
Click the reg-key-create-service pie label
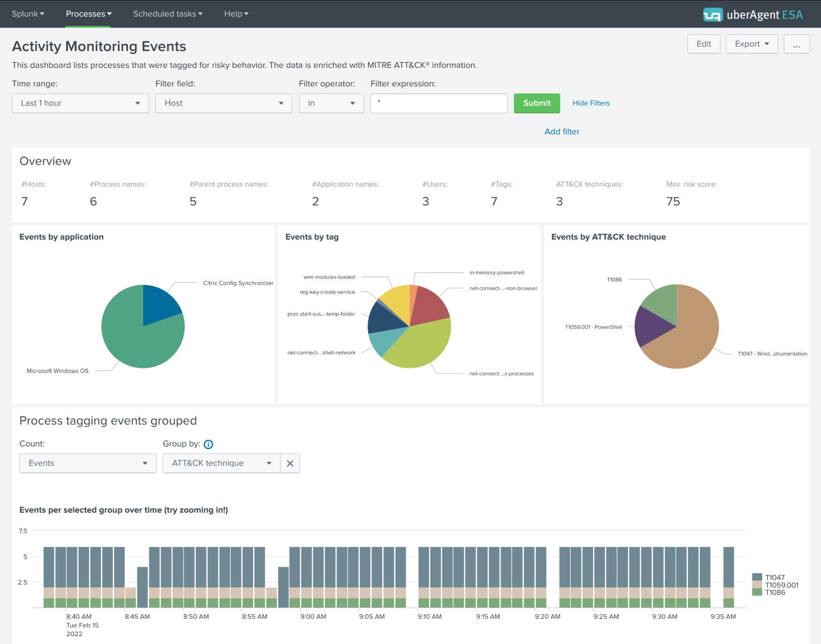coord(327,292)
